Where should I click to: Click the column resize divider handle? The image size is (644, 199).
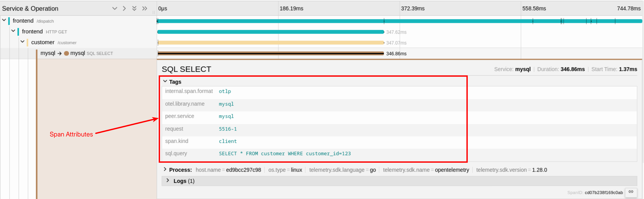click(x=154, y=12)
